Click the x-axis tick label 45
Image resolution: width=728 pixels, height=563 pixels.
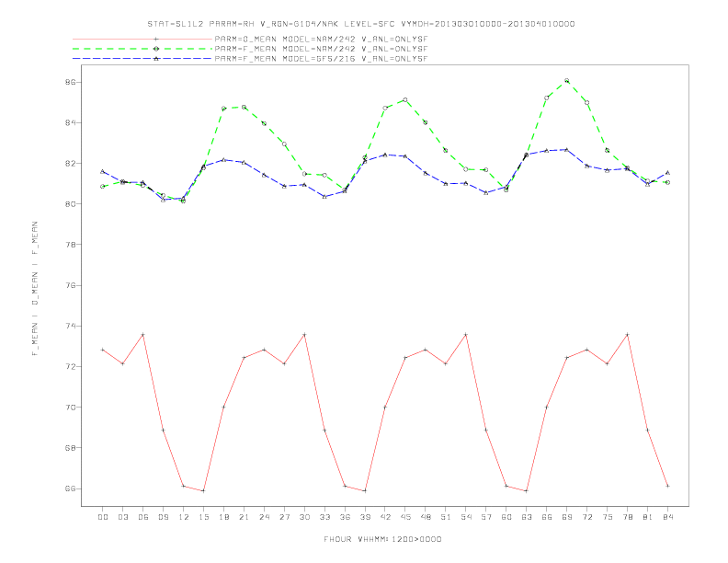coord(405,517)
